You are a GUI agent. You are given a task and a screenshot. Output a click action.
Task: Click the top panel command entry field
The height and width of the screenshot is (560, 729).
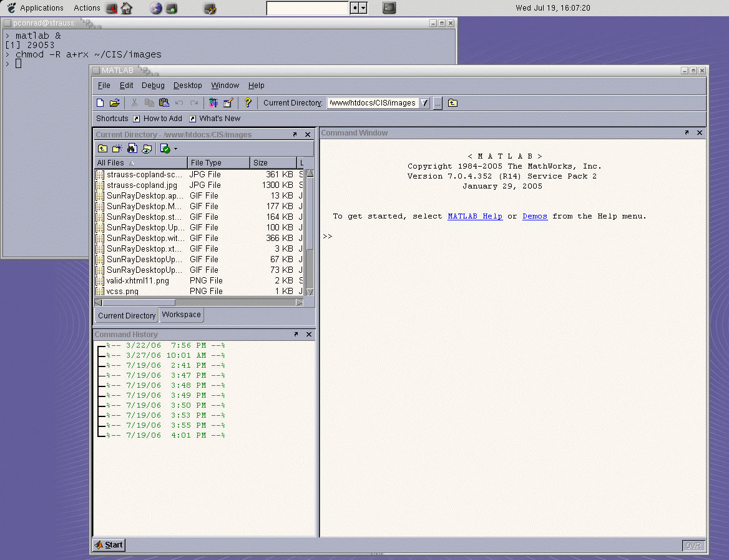pyautogui.click(x=307, y=8)
